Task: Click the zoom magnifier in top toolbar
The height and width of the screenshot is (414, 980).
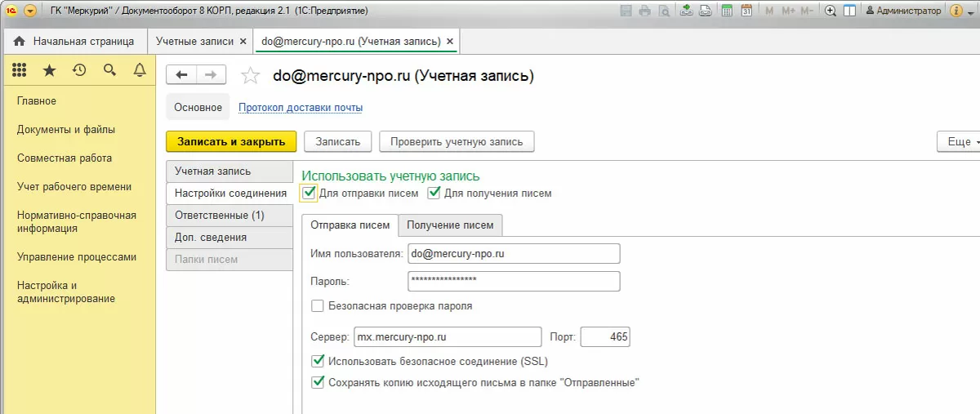Action: (x=831, y=11)
